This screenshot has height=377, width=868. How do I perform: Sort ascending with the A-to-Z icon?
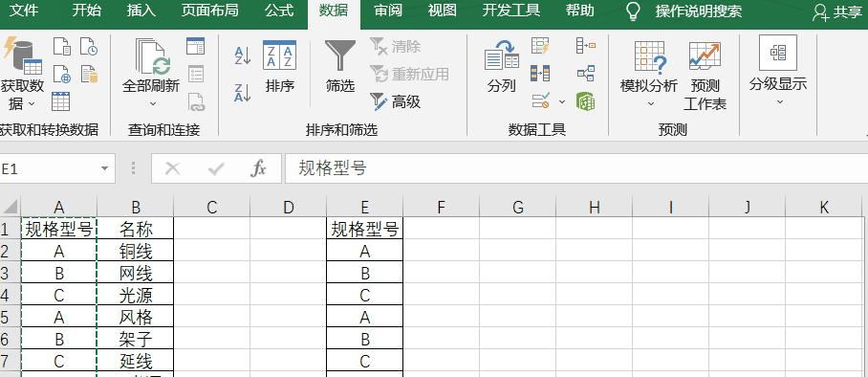click(243, 56)
